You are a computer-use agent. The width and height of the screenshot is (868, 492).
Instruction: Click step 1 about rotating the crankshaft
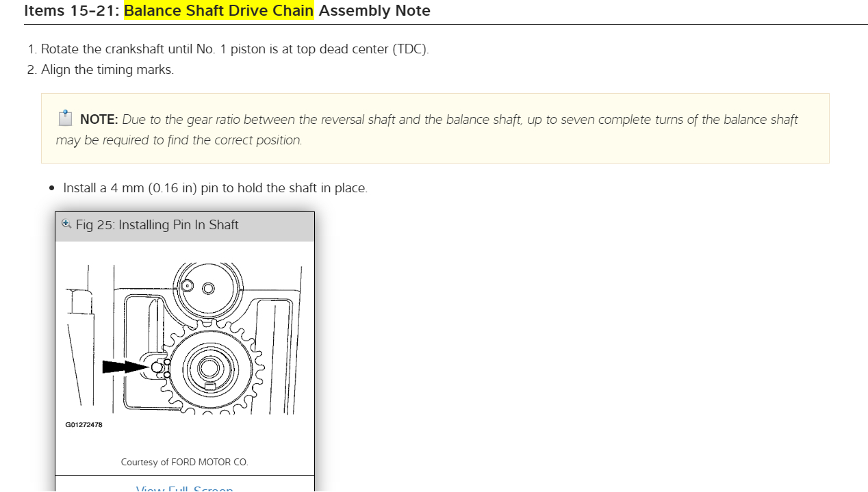coord(235,49)
